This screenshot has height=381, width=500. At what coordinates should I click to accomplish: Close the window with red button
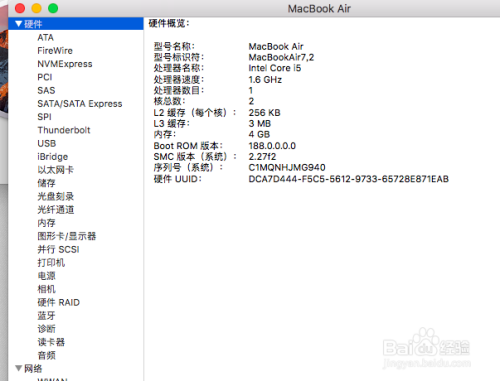[x=20, y=8]
